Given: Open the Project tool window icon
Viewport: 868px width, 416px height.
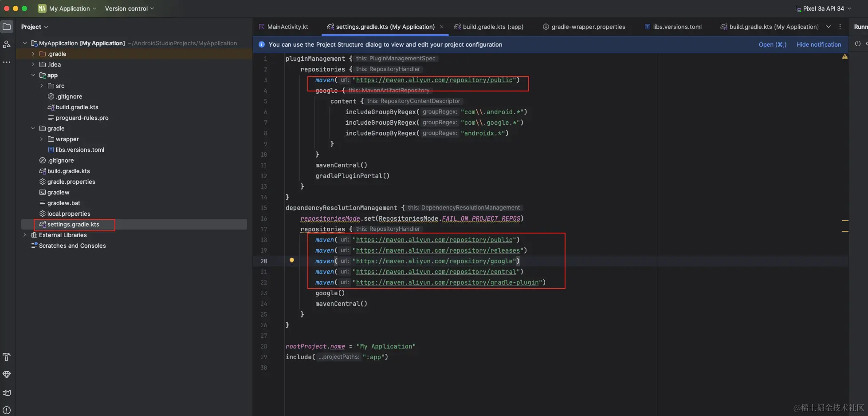Looking at the screenshot, I should point(7,27).
